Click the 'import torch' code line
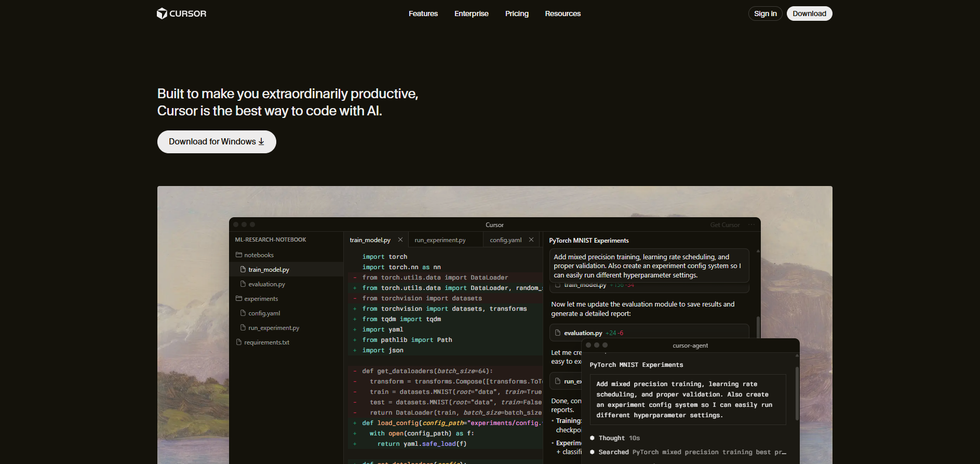This screenshot has width=980, height=464. [x=385, y=257]
